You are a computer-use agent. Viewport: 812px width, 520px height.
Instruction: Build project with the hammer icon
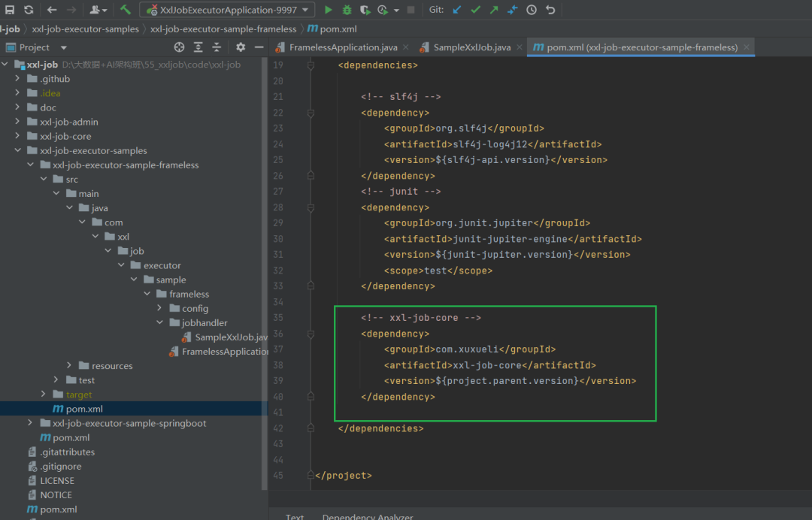126,10
